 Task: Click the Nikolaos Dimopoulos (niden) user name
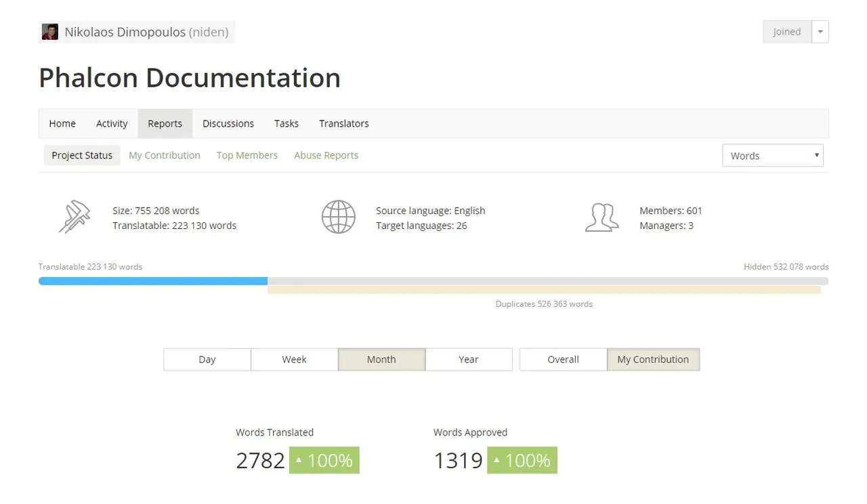click(146, 32)
